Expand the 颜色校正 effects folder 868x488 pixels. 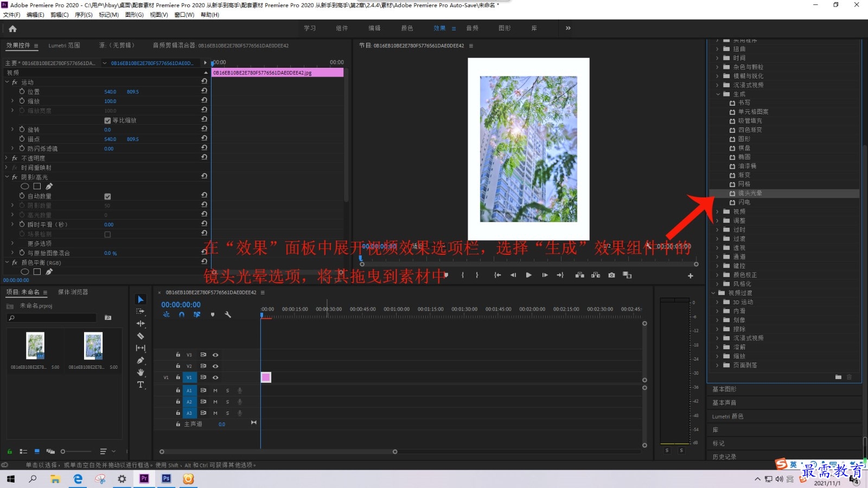coord(718,275)
